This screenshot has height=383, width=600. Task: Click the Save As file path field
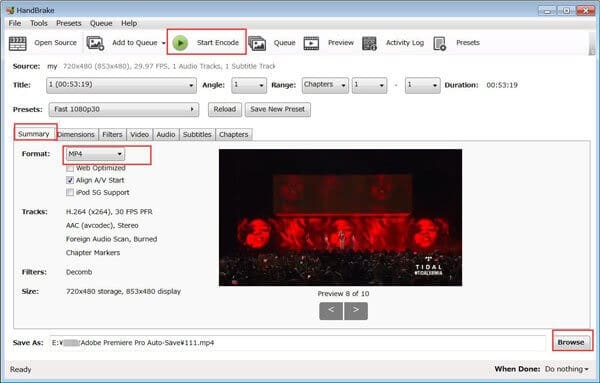(297, 343)
